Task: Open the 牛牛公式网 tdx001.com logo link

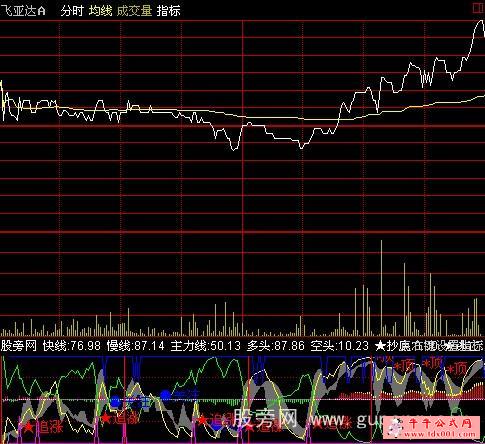Action: pos(433,427)
